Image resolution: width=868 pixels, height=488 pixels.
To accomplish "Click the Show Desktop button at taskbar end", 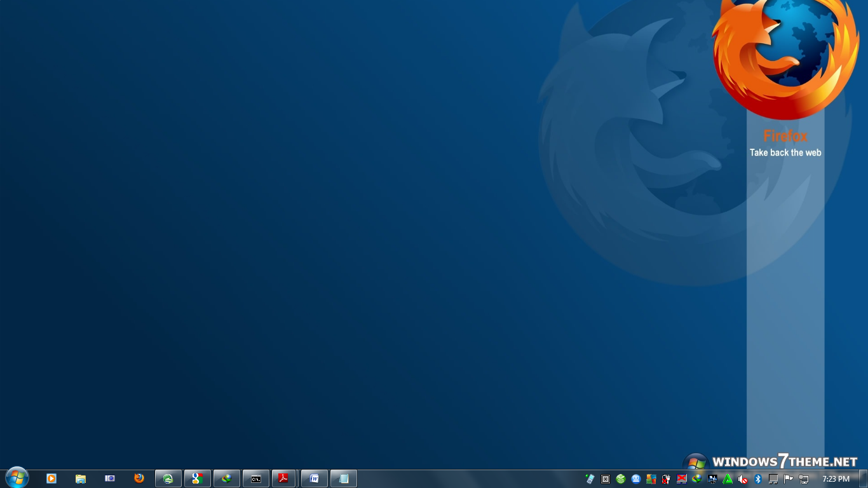I will pyautogui.click(x=863, y=479).
